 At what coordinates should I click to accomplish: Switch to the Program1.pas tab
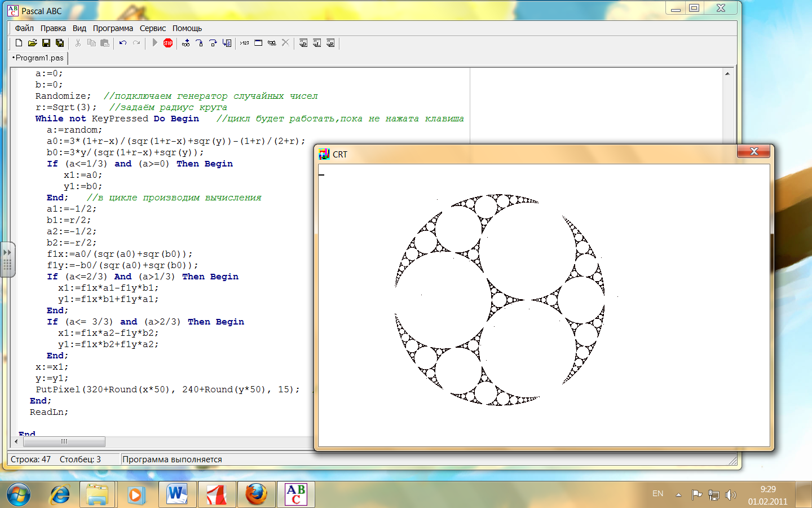(38, 58)
